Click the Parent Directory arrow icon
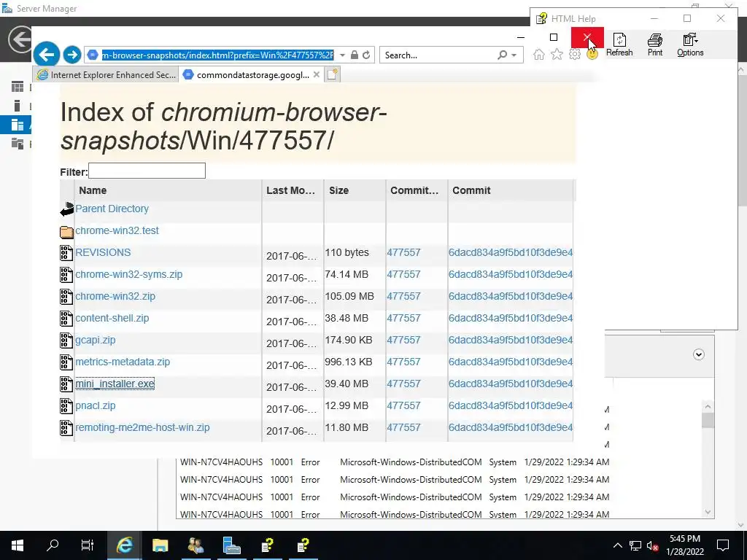747x560 pixels. pyautogui.click(x=66, y=209)
